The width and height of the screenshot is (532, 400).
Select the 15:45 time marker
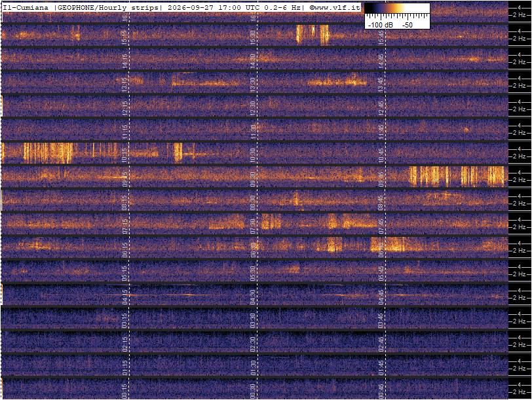click(x=381, y=37)
